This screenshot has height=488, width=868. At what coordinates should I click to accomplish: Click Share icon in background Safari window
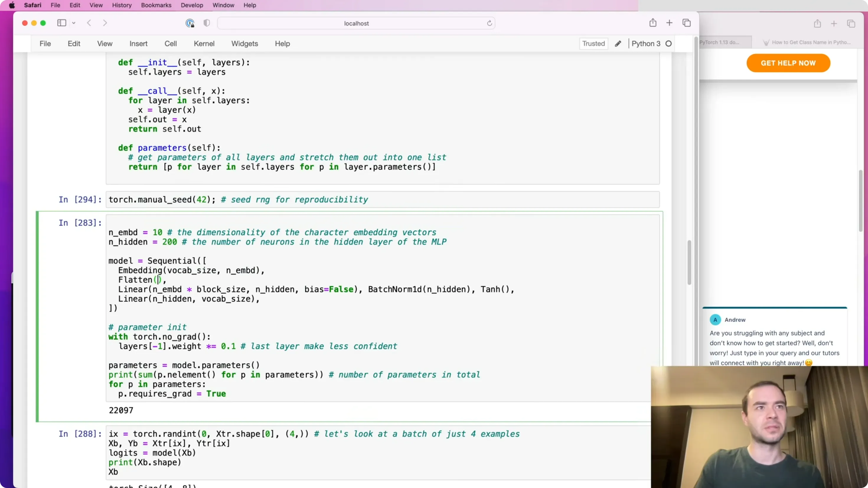(x=817, y=24)
